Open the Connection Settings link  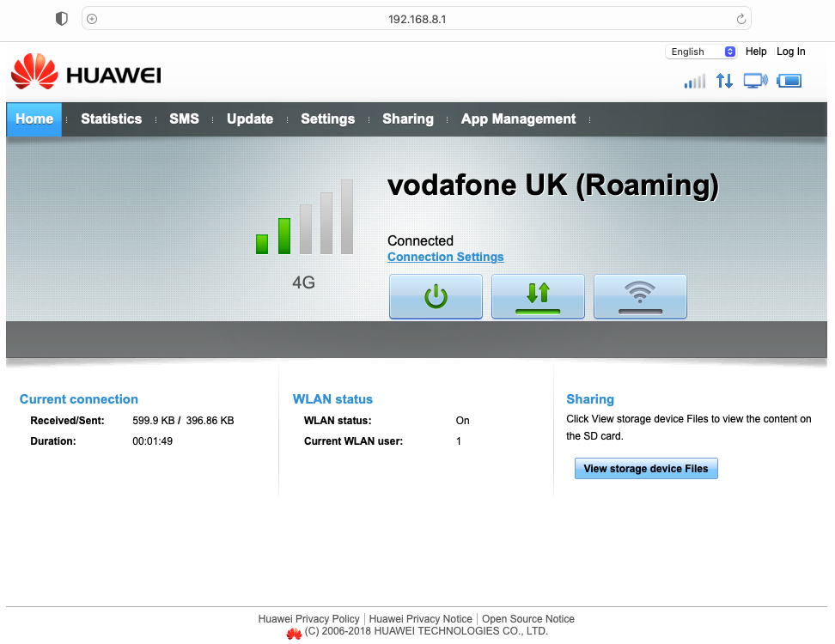pyautogui.click(x=445, y=257)
